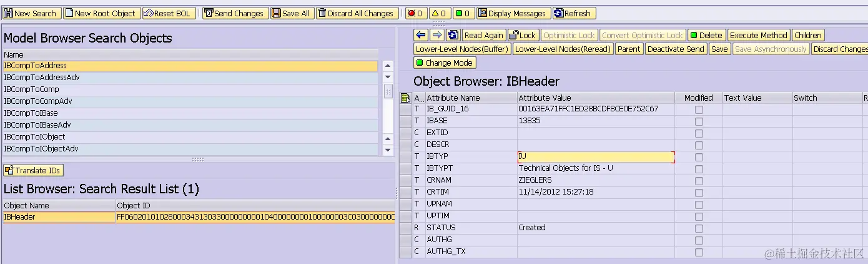The width and height of the screenshot is (868, 264).
Task: Click the New Search toolbar button
Action: point(31,13)
